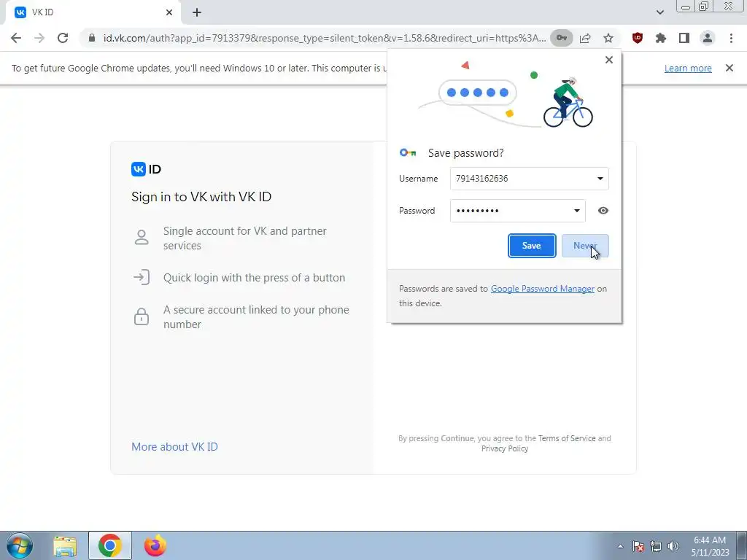
Task: Click the browser forward arrow
Action: pos(39,38)
